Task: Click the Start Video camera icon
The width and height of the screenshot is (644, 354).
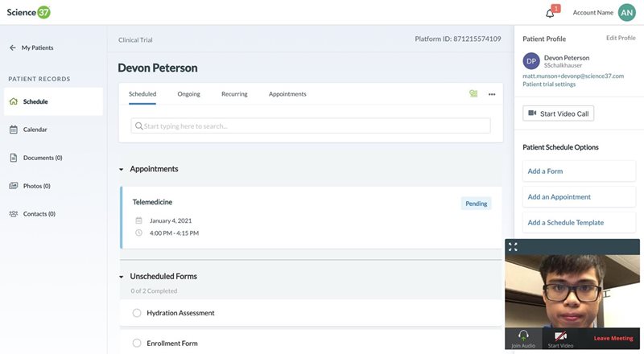Action: pos(560,337)
